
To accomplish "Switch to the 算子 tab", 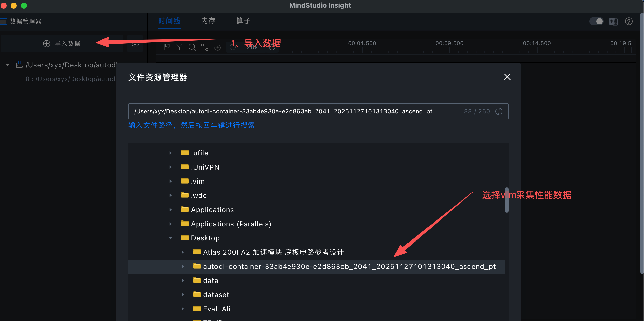I will [x=243, y=21].
